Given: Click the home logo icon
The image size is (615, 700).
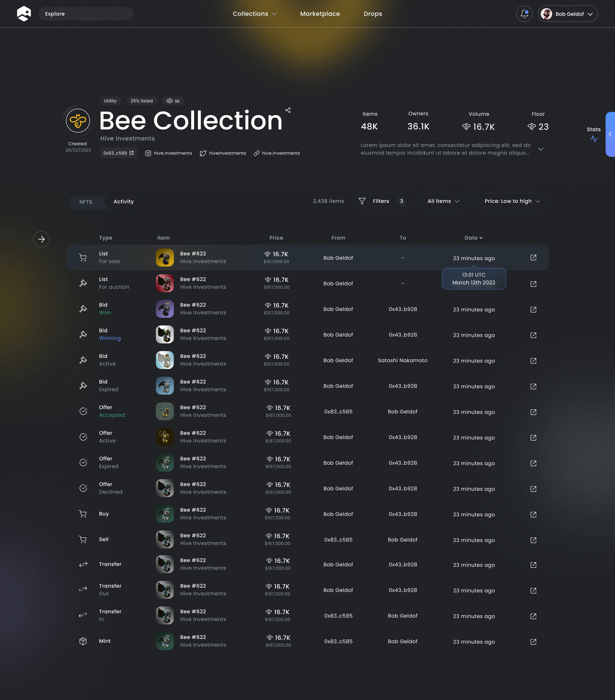Looking at the screenshot, I should tap(24, 14).
